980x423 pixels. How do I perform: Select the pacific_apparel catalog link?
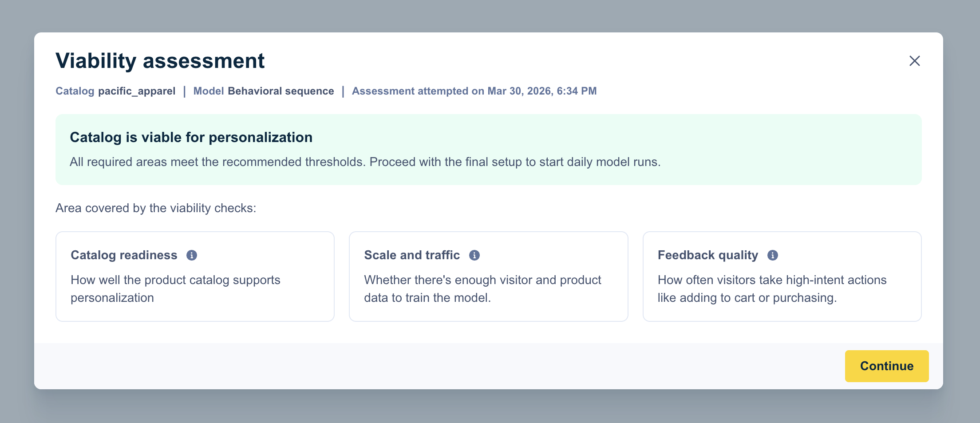click(x=136, y=91)
